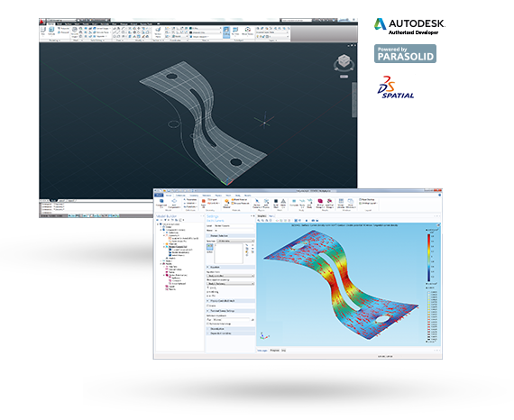Open the Equation form dropdown
This screenshot has height=420, width=514.
[231, 276]
